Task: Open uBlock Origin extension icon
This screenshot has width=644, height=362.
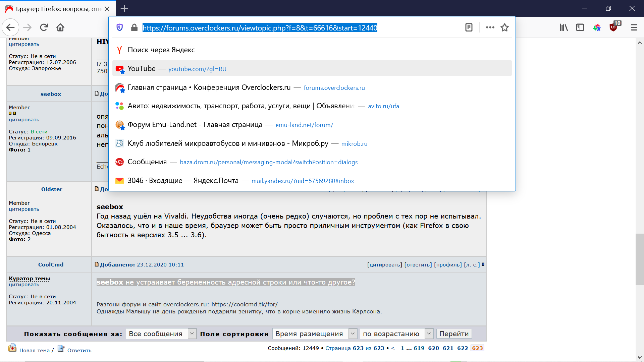Action: pos(613,27)
